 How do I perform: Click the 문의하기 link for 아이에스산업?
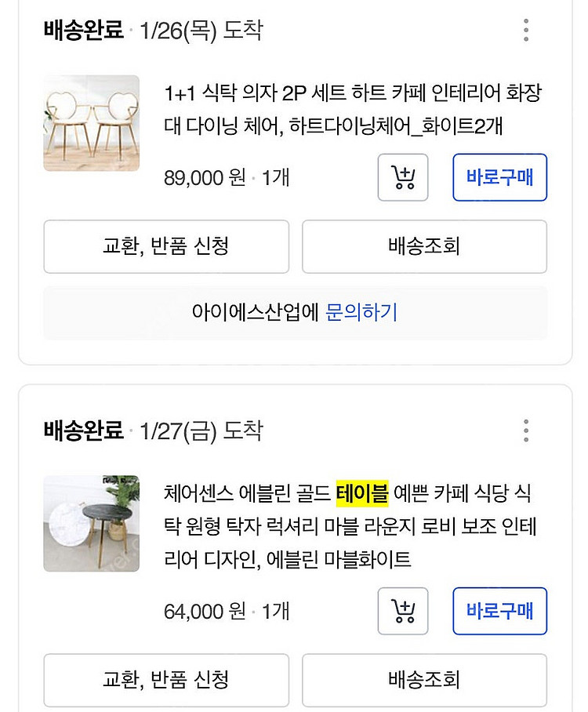[361, 313]
